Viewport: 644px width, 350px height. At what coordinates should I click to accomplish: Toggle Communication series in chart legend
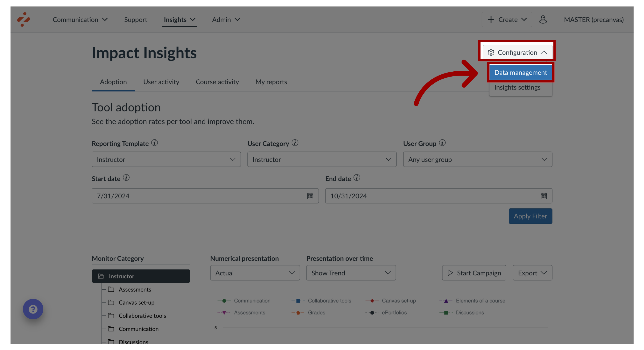click(x=244, y=301)
